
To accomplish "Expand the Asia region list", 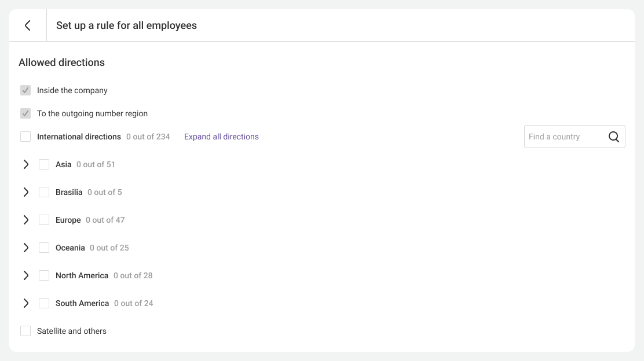I will (25, 164).
